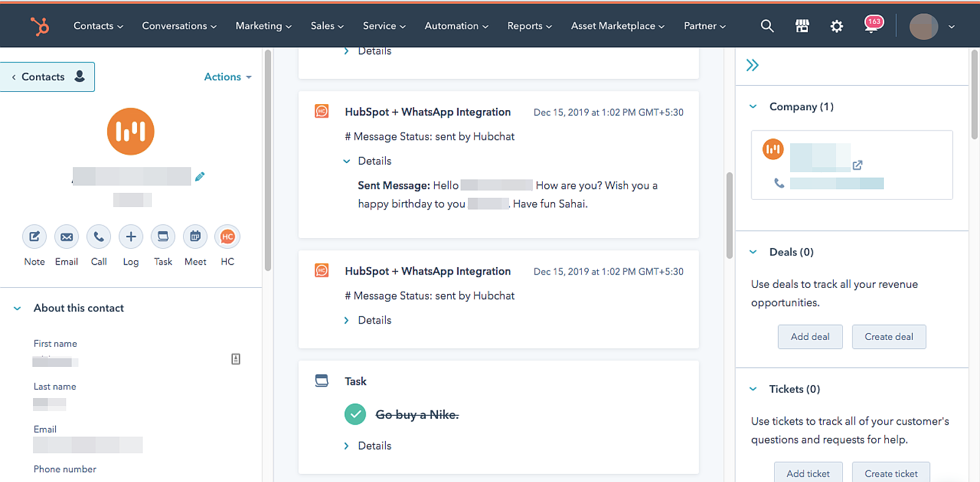This screenshot has height=482, width=980.
Task: Click the Email envelope icon
Action: click(x=67, y=236)
